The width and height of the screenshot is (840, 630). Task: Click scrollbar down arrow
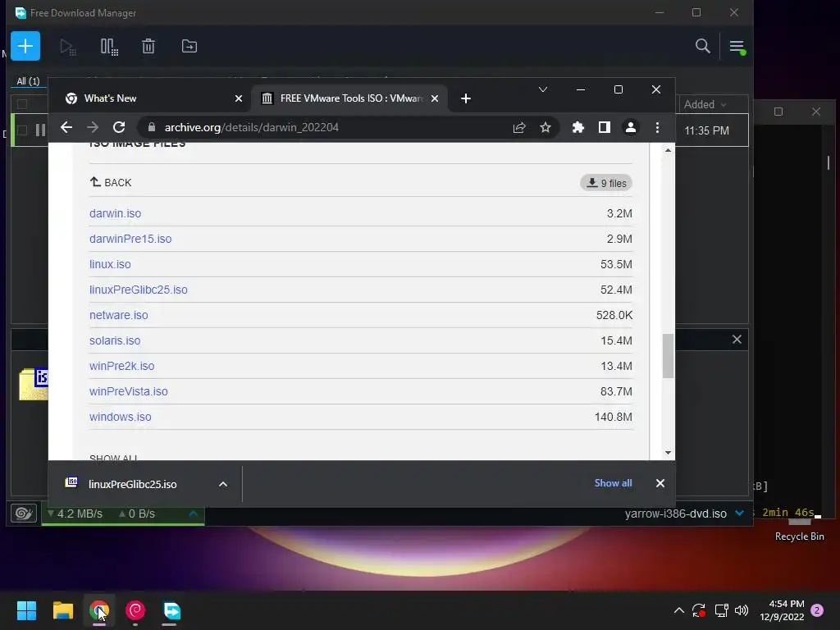[x=668, y=453]
